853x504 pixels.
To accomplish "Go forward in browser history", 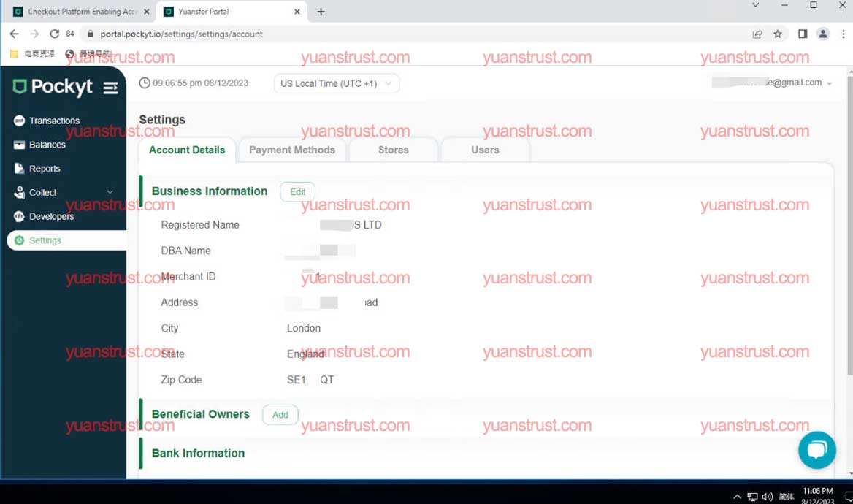I will tap(34, 34).
